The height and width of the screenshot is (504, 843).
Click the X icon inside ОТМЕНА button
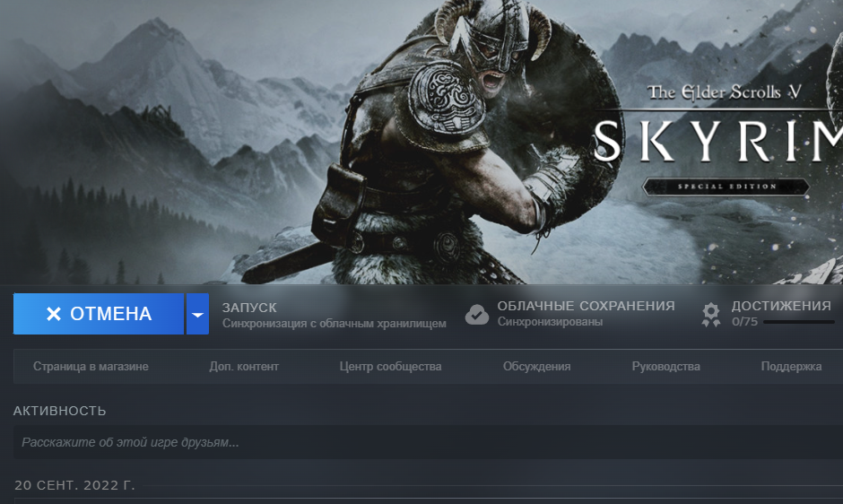click(x=53, y=314)
